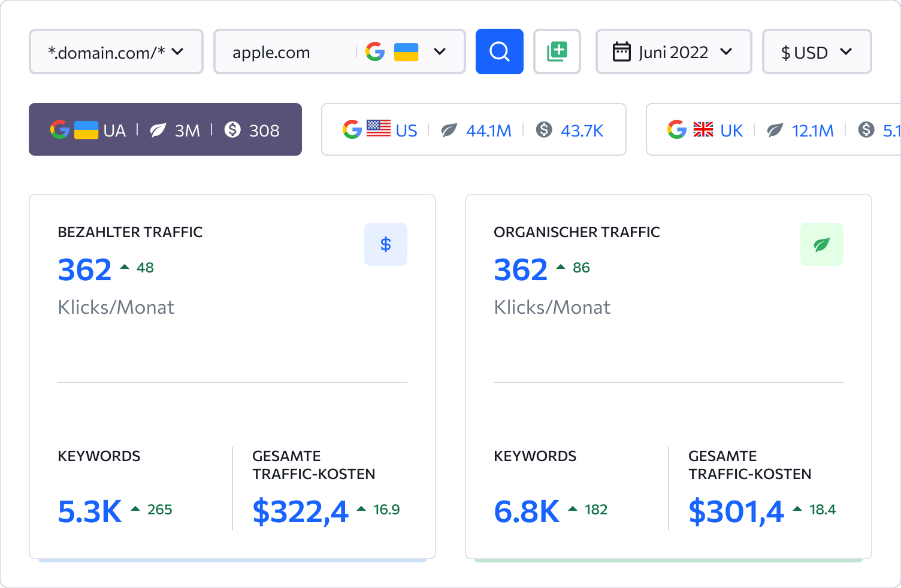Switch to the US region tab

click(474, 129)
